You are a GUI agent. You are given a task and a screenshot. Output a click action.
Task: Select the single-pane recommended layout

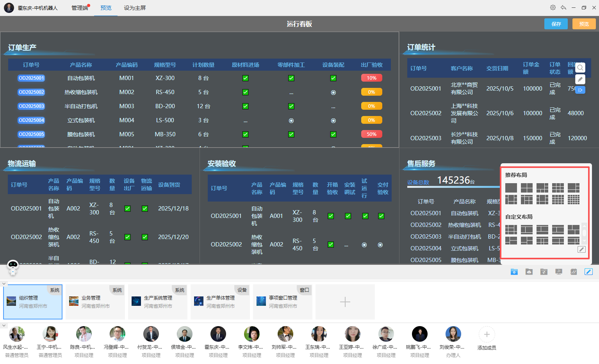coord(511,188)
